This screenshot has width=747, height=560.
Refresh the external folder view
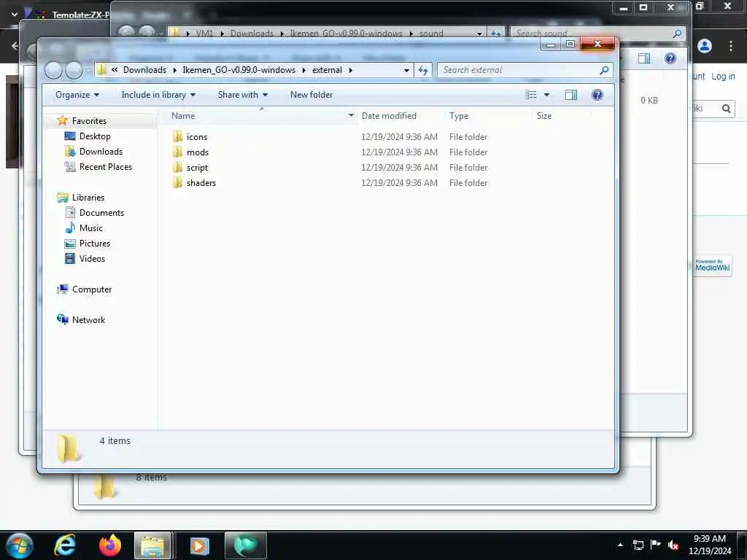[423, 71]
